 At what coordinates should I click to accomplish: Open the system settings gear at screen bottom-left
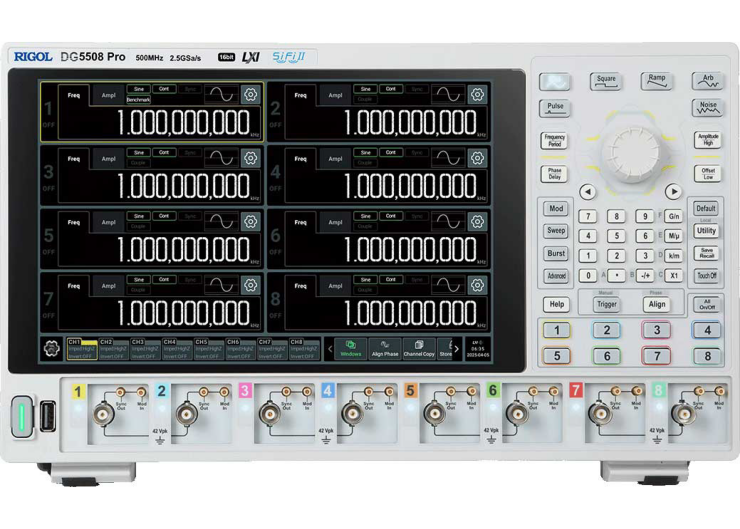(x=51, y=349)
